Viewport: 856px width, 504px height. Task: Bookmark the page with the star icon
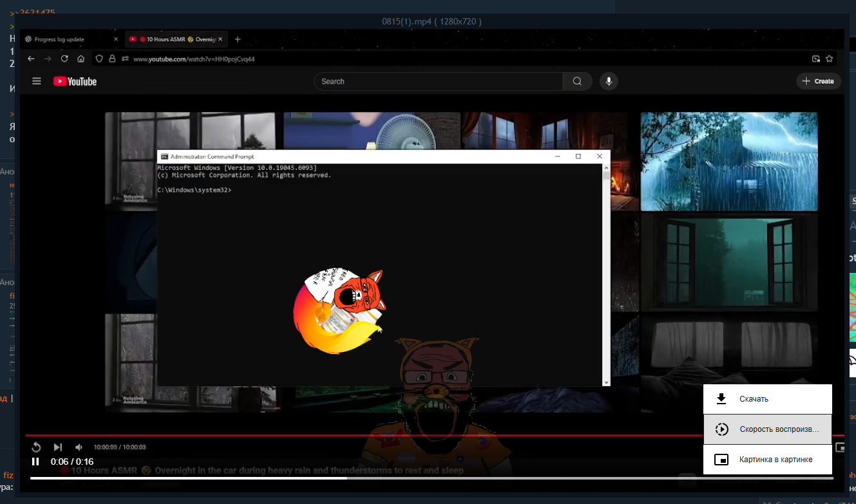830,59
